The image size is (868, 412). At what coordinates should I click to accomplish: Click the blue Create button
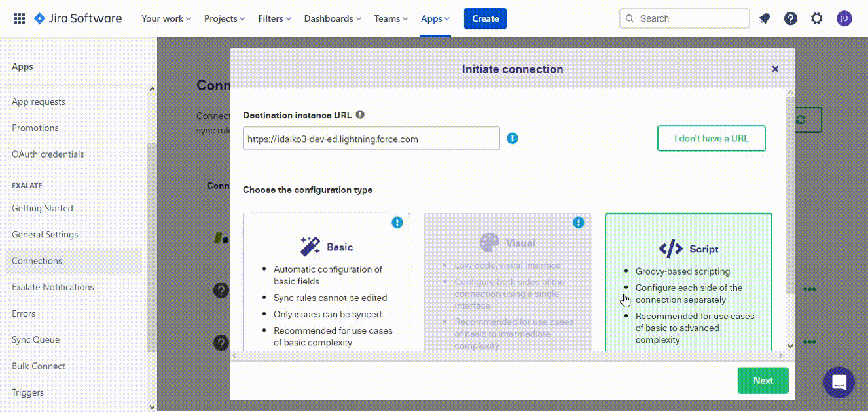point(485,18)
